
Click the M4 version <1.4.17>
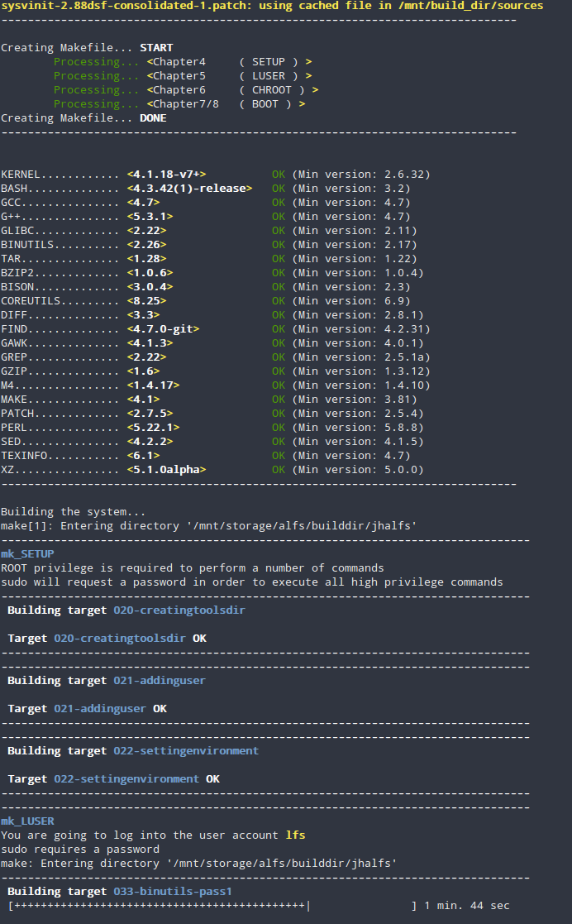(153, 385)
